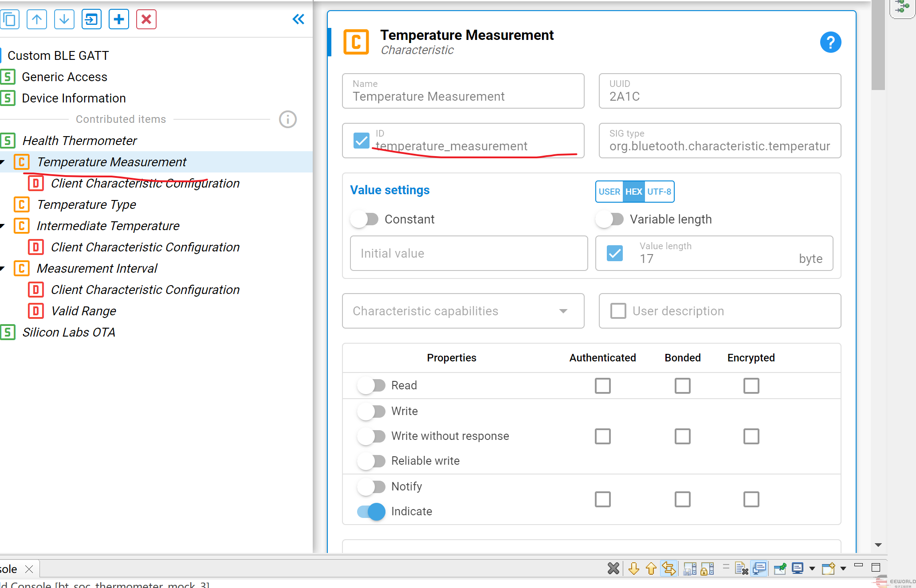The height and width of the screenshot is (588, 916).
Task: Collapse Measurement Interval tree node
Action: [x=3, y=268]
